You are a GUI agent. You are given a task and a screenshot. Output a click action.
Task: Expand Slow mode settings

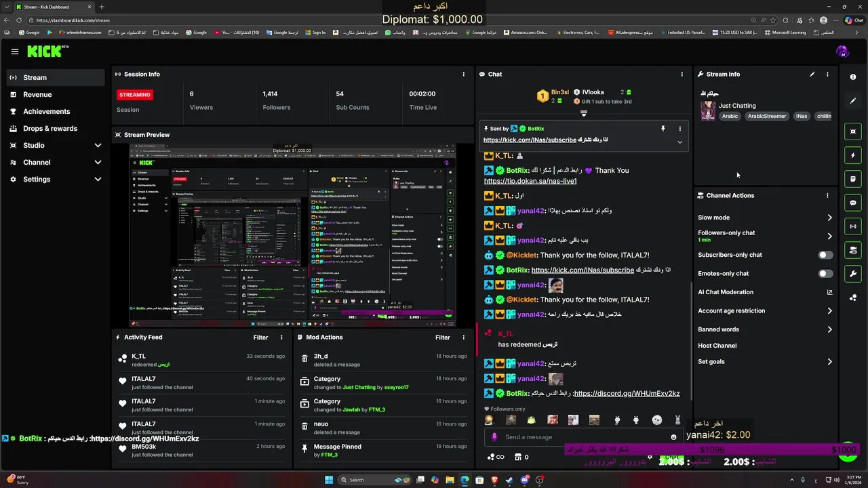pyautogui.click(x=829, y=218)
